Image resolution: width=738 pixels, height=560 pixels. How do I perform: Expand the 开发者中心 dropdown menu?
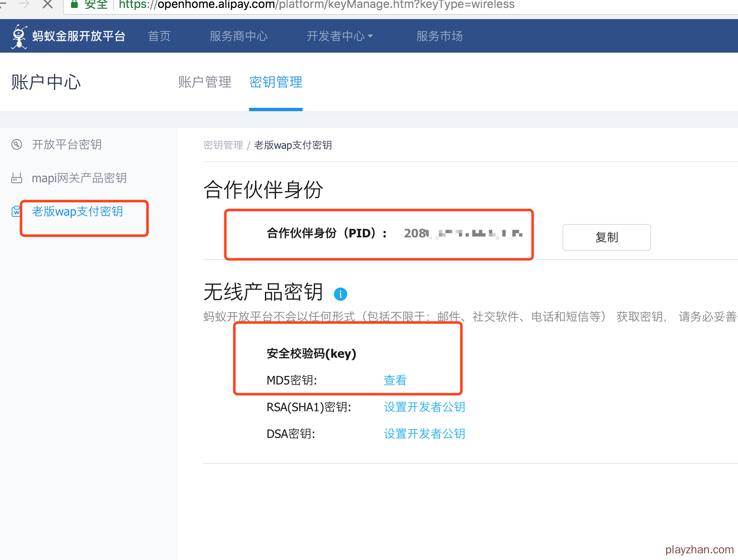339,36
